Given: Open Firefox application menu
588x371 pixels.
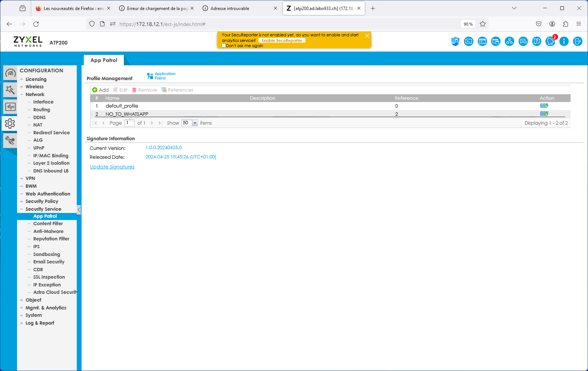Looking at the screenshot, I should [x=579, y=24].
